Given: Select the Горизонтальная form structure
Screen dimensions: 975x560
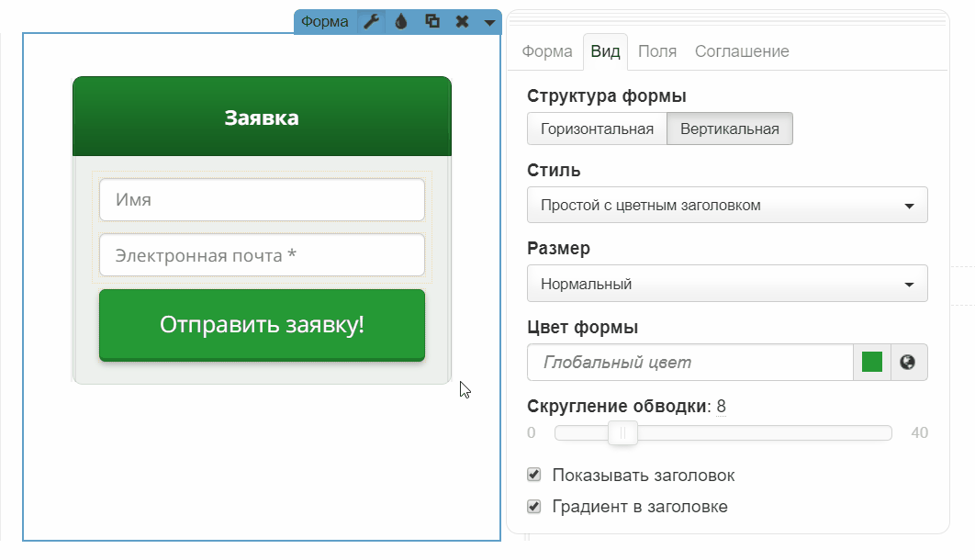Looking at the screenshot, I should pos(597,129).
